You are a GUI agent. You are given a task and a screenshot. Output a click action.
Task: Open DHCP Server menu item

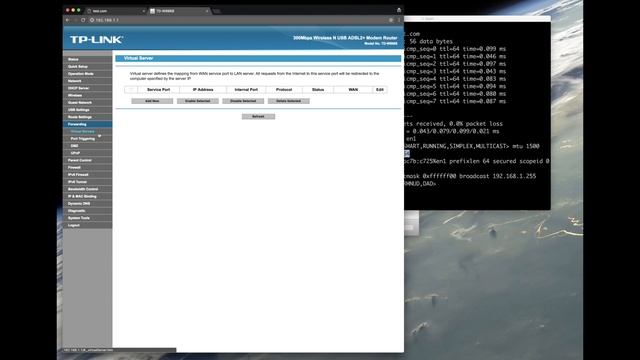tap(87, 88)
